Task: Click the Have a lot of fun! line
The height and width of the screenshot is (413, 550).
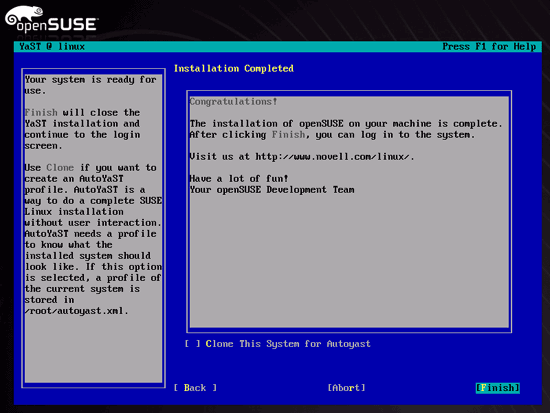Action: (239, 179)
